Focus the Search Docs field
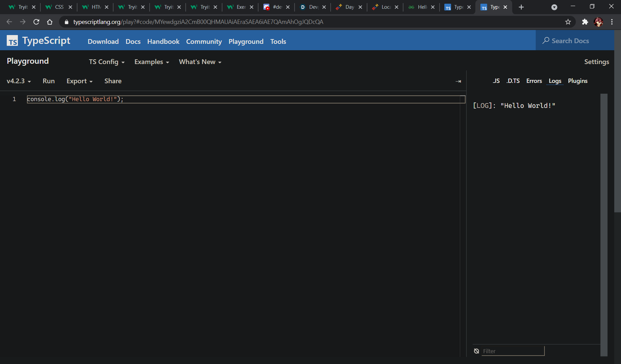The height and width of the screenshot is (364, 621). tap(575, 40)
